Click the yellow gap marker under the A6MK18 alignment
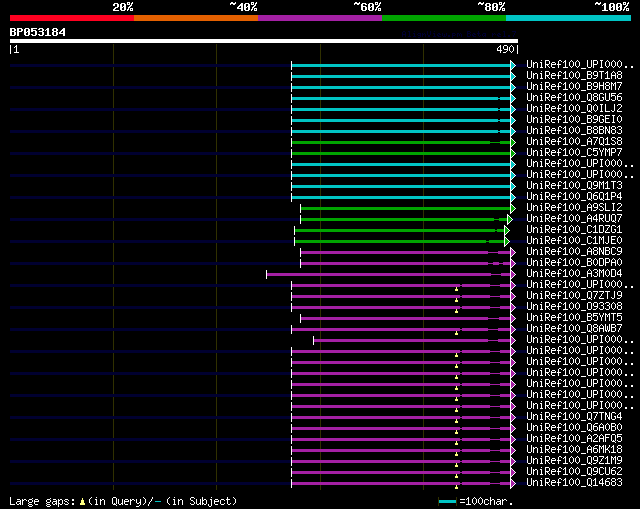Image resolution: width=640 pixels, height=509 pixels. pyautogui.click(x=456, y=454)
